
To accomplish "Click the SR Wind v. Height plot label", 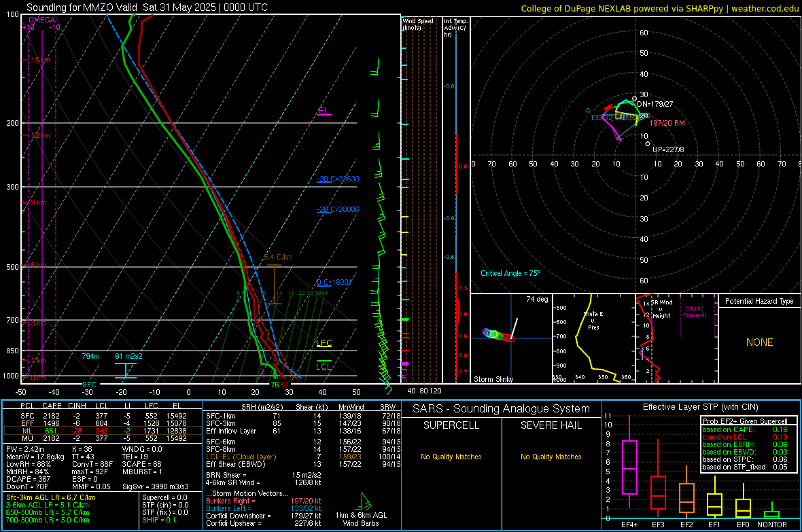I will point(662,309).
